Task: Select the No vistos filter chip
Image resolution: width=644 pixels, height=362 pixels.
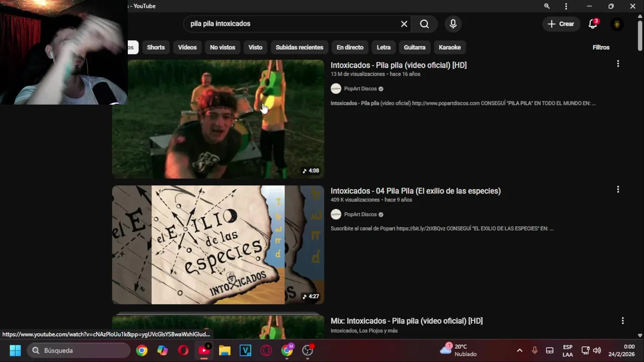Action: coord(222,47)
